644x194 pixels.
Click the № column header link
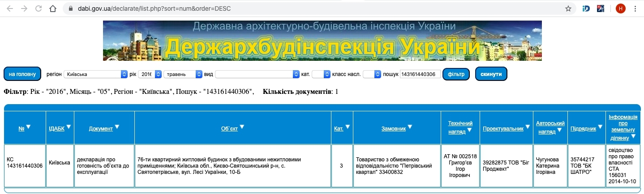click(x=21, y=129)
